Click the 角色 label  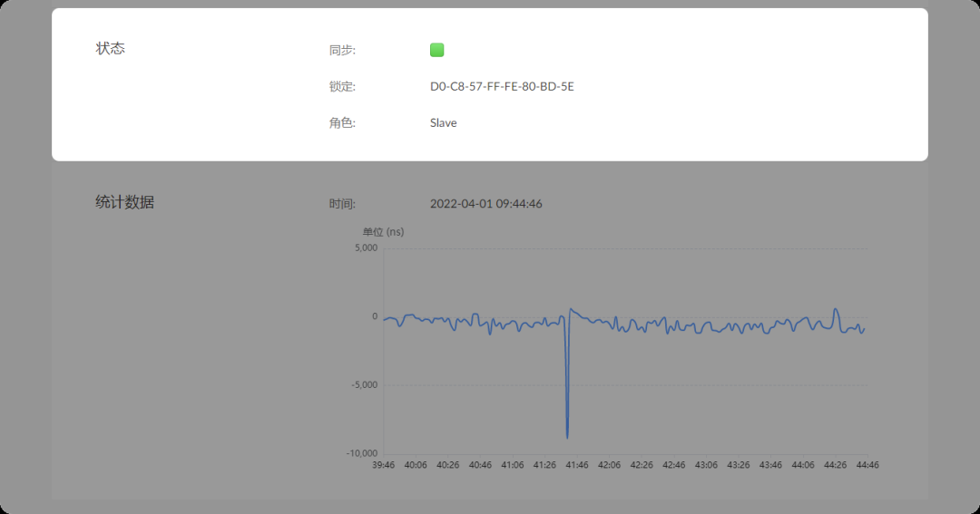click(342, 123)
